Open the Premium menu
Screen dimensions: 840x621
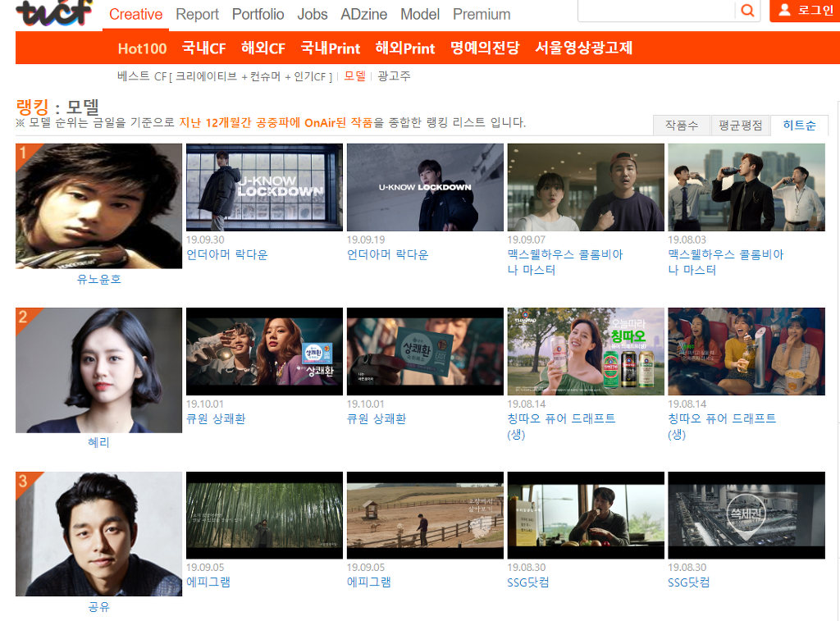(x=482, y=15)
